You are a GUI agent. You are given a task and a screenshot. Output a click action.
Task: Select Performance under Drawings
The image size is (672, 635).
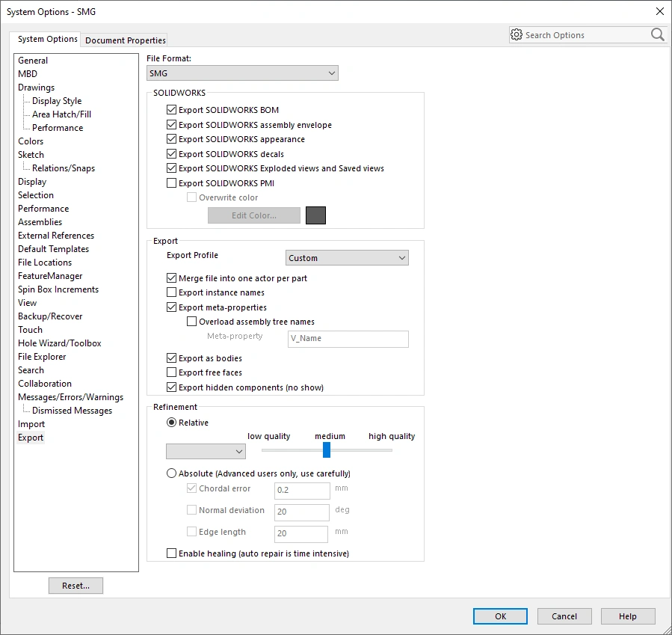tap(58, 128)
